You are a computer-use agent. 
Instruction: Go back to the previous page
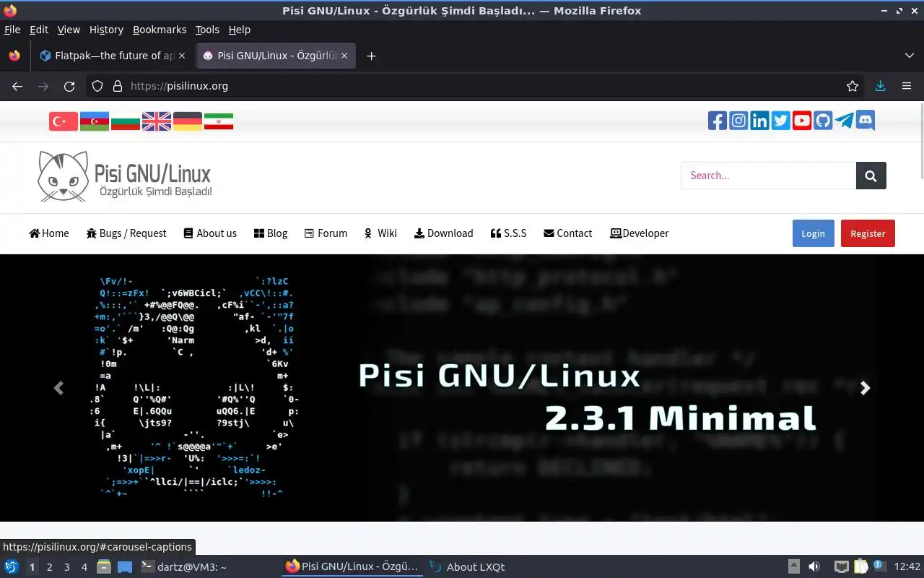(17, 86)
